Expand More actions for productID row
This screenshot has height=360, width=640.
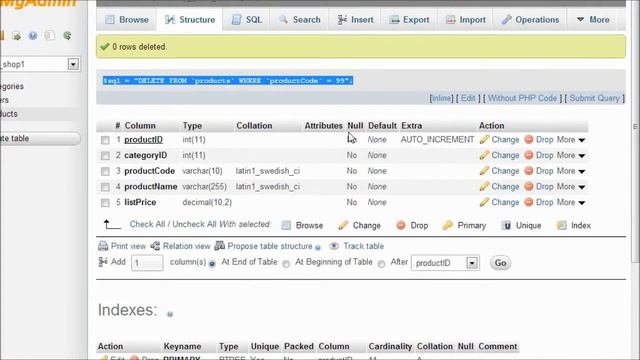pos(571,140)
